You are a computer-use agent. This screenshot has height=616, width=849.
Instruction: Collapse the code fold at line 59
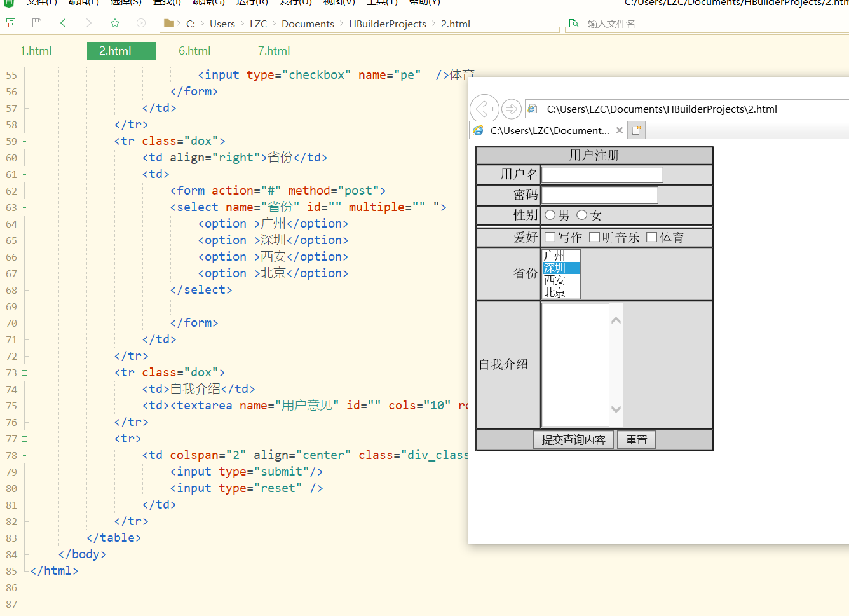(x=25, y=141)
